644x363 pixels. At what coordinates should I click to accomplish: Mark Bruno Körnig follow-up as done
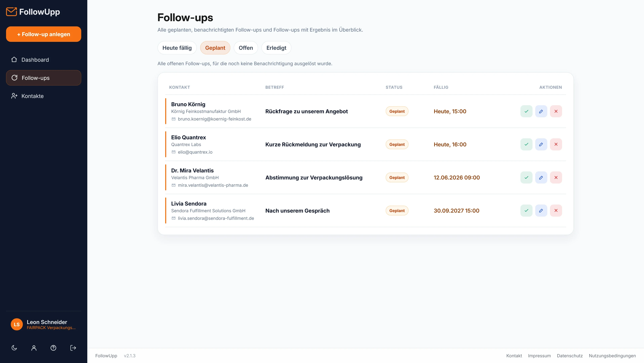[526, 111]
